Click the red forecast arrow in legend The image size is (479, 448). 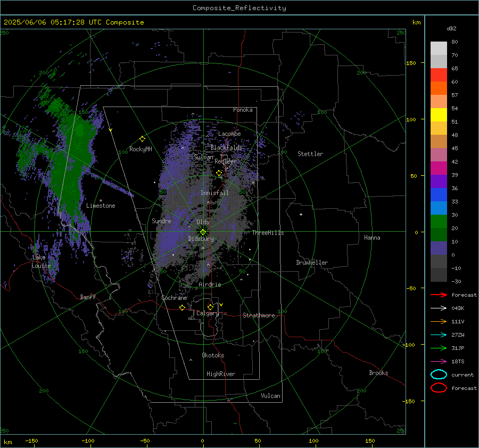pos(439,295)
